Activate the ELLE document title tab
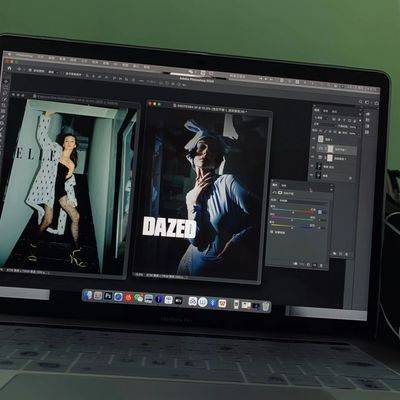 point(77,99)
